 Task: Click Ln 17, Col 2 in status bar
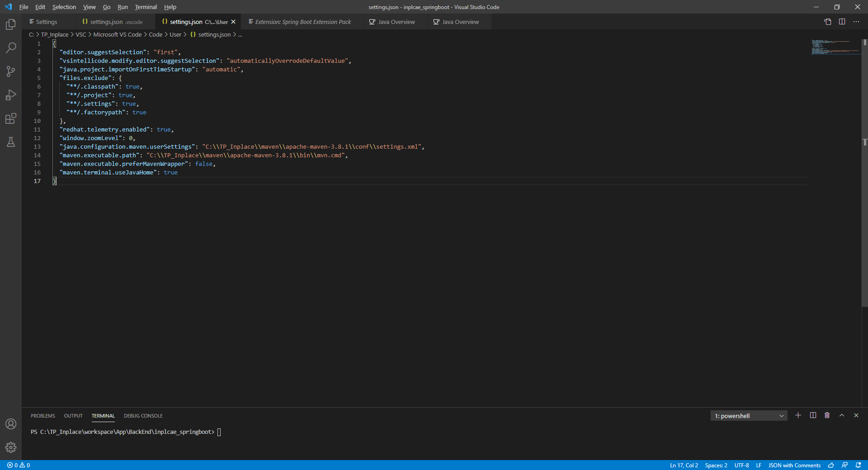click(x=684, y=465)
